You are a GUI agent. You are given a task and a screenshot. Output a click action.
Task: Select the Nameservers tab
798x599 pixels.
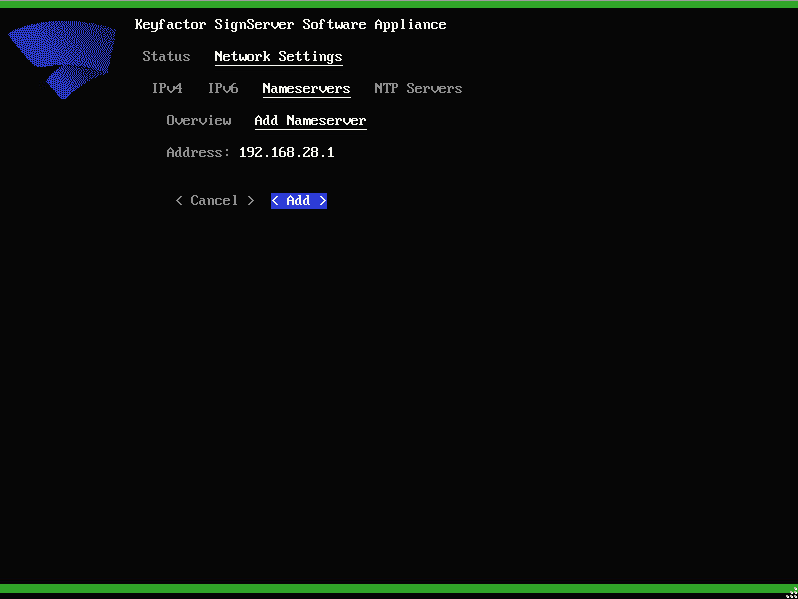[x=306, y=89]
